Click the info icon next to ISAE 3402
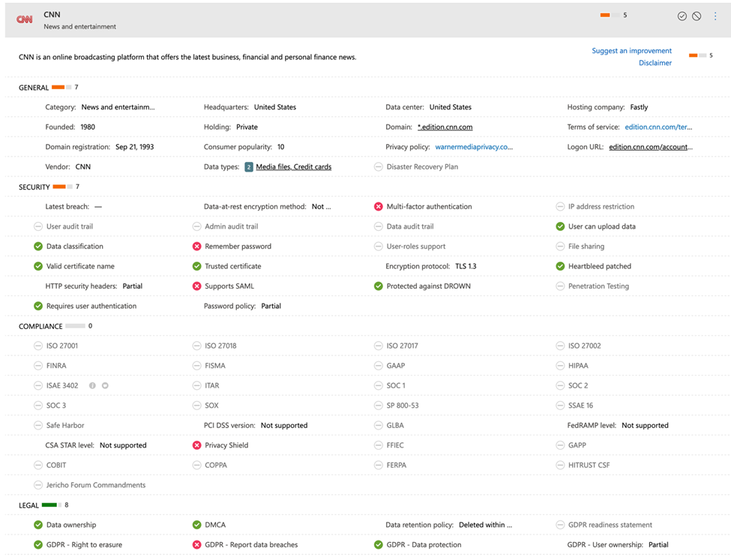731x560 pixels. coord(92,385)
